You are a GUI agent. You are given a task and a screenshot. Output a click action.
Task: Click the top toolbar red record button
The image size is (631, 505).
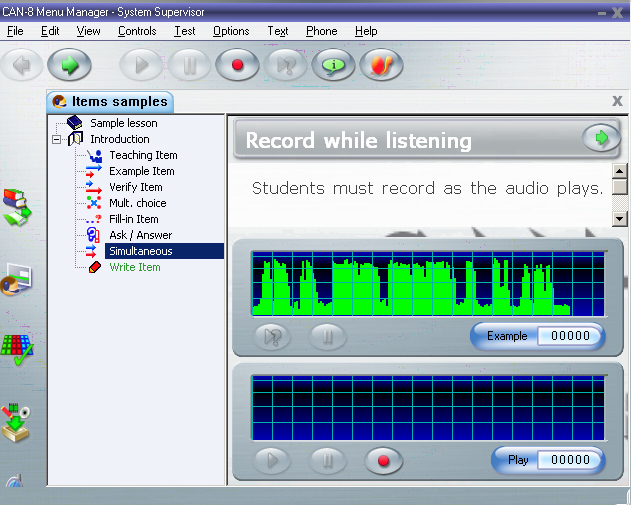pos(237,65)
